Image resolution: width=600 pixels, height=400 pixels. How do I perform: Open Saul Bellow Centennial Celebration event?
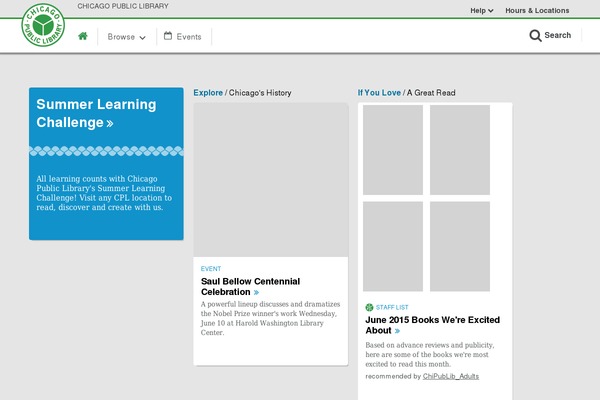pyautogui.click(x=250, y=287)
